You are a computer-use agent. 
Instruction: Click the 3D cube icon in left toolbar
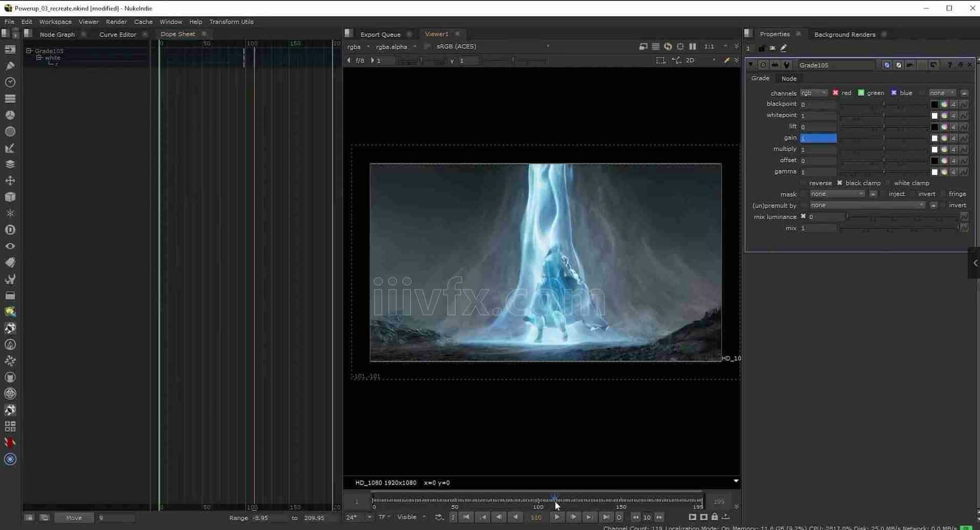10,197
